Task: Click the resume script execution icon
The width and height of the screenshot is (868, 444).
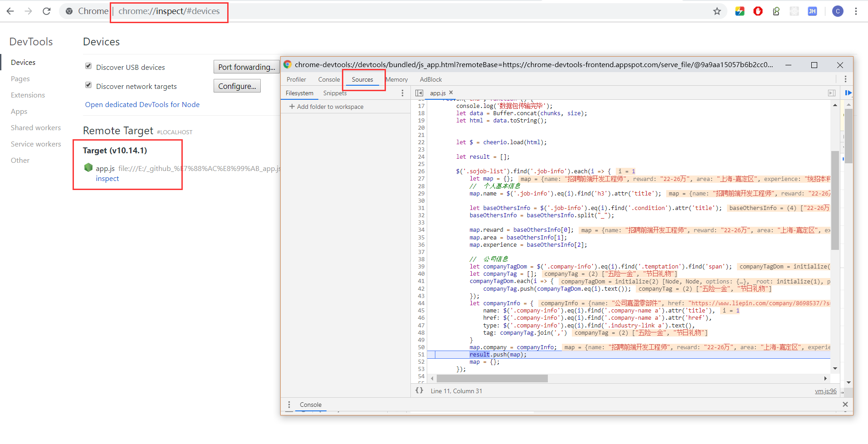Action: tap(848, 93)
